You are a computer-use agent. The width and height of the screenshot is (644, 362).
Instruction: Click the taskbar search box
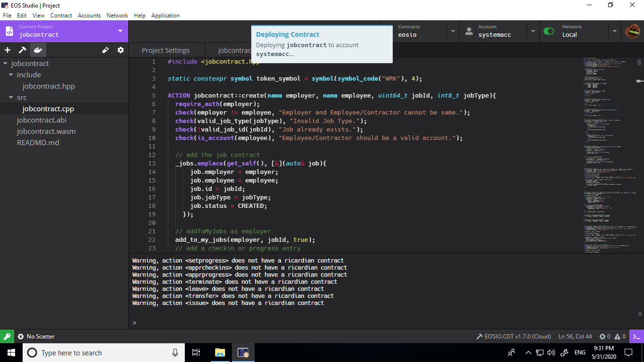(x=103, y=353)
